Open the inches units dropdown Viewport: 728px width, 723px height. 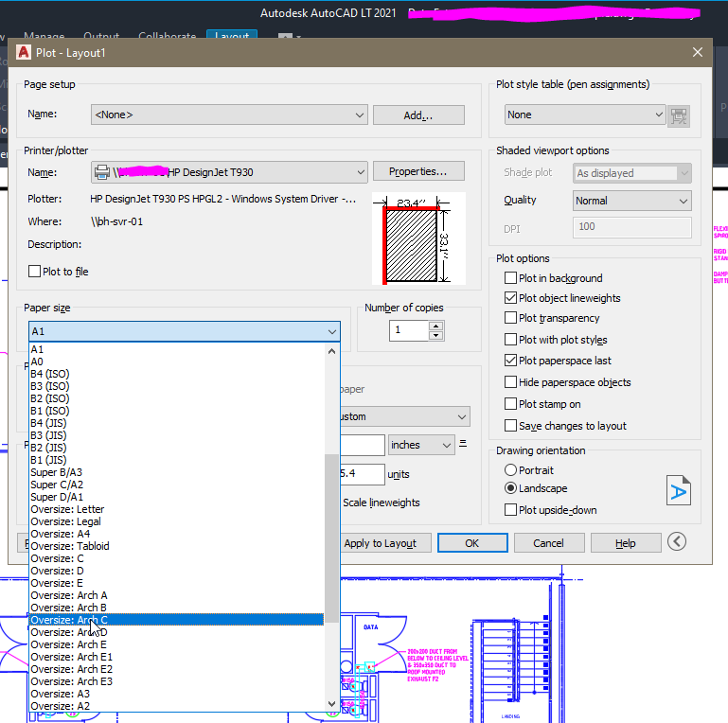tap(421, 445)
